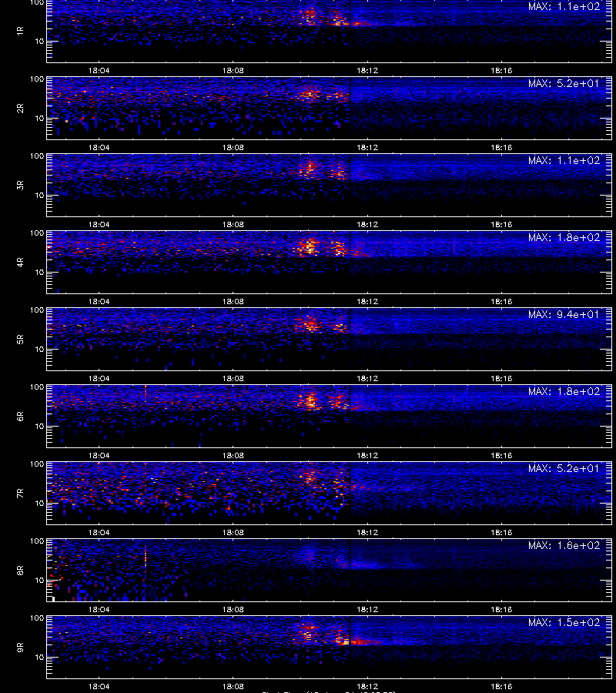Click the 10 y-axis label of 2R panel

click(x=39, y=118)
